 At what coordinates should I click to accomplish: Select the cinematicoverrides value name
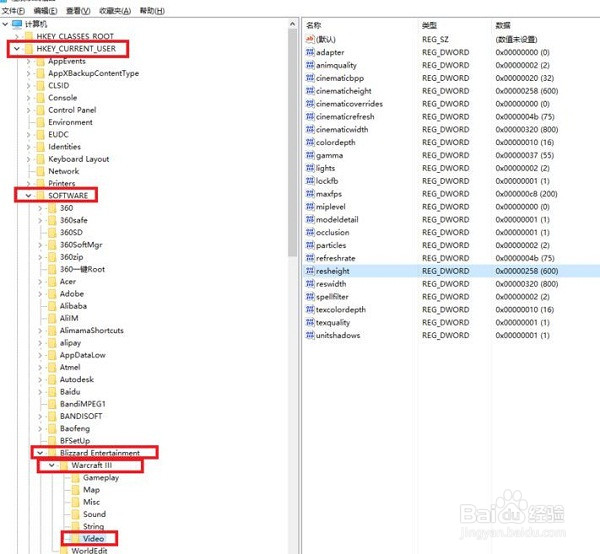(x=349, y=104)
